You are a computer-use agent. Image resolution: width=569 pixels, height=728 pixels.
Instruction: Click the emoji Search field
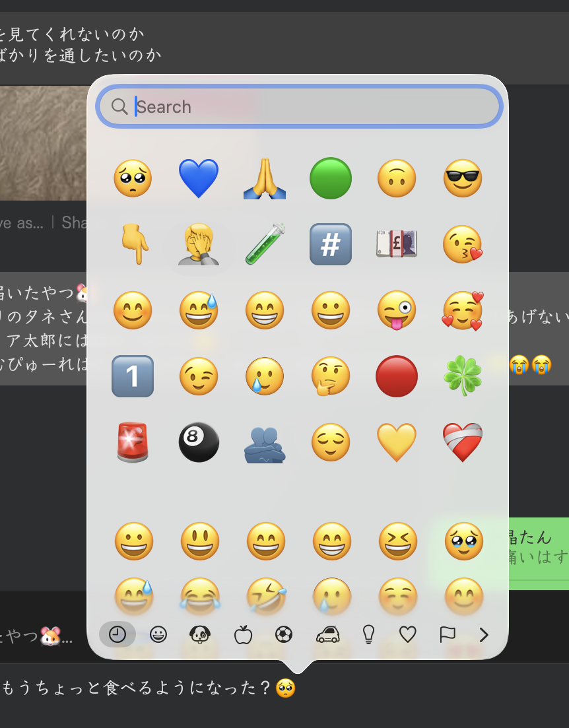coord(310,107)
